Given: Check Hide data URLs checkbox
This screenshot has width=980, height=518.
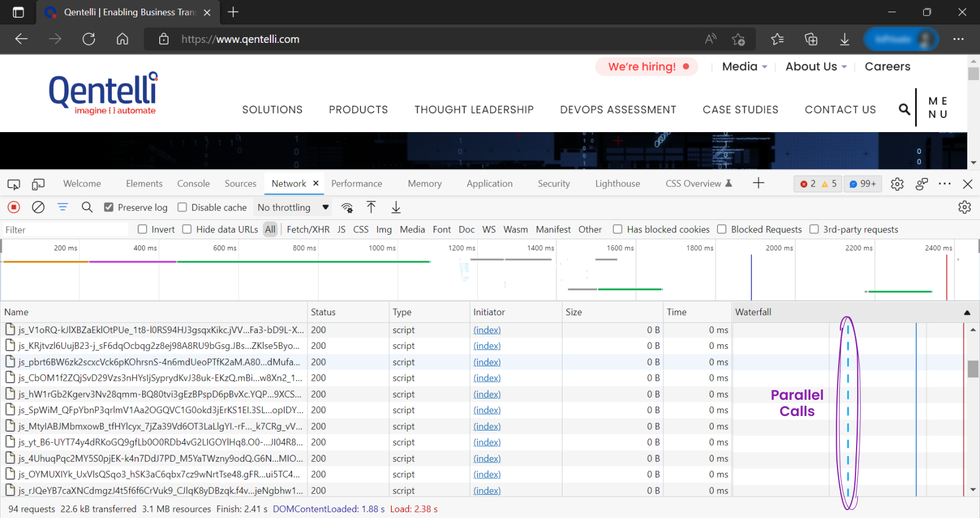Looking at the screenshot, I should [x=187, y=229].
